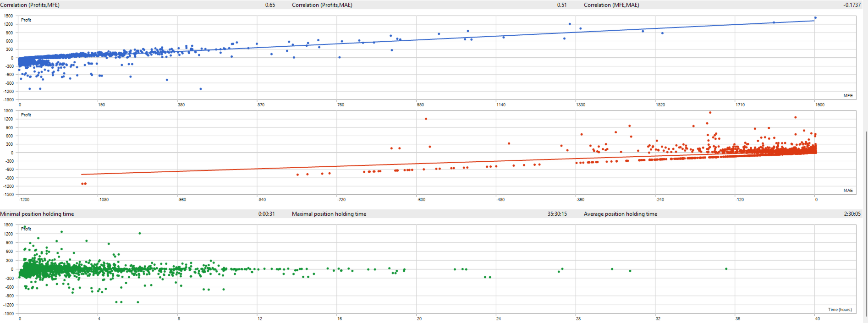Click the 40 tick on the hours axis

[x=817, y=319]
